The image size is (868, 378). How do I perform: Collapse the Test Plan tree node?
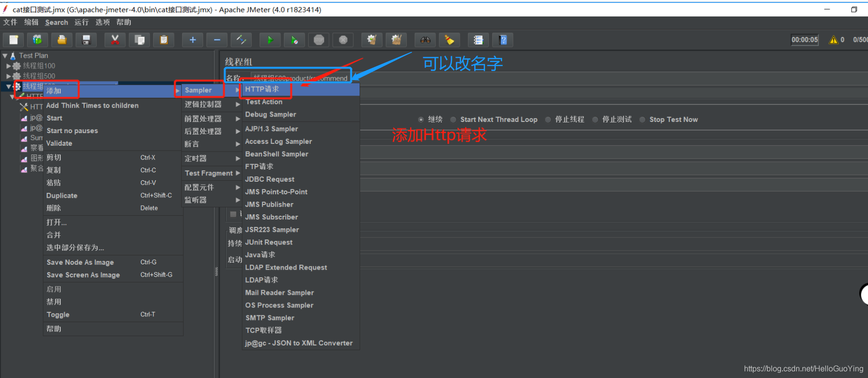coord(5,56)
